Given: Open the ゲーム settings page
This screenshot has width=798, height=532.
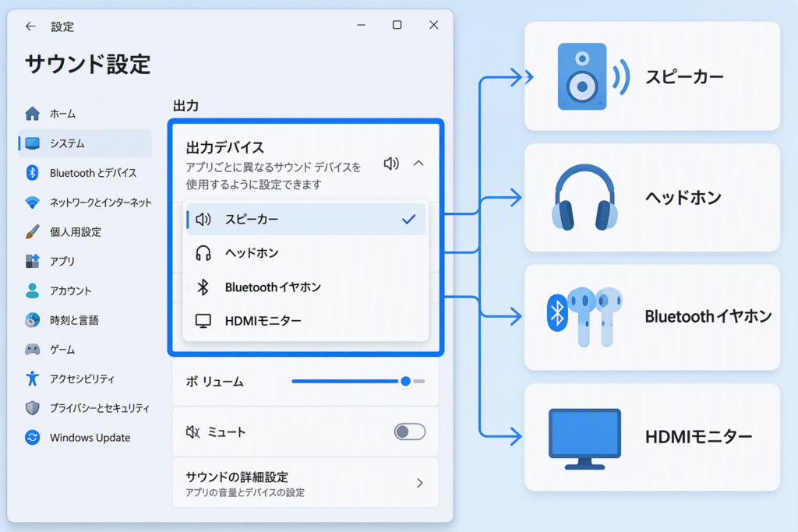Looking at the screenshot, I should pos(85,350).
